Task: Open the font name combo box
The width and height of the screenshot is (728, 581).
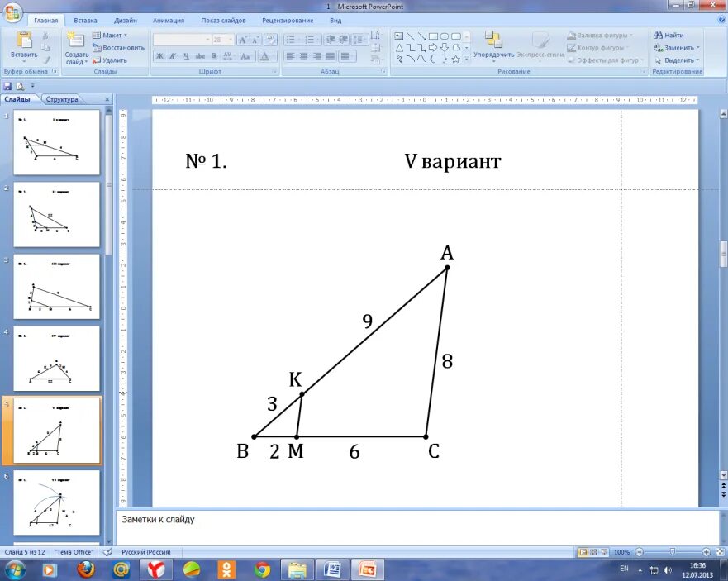Action: pyautogui.click(x=182, y=40)
